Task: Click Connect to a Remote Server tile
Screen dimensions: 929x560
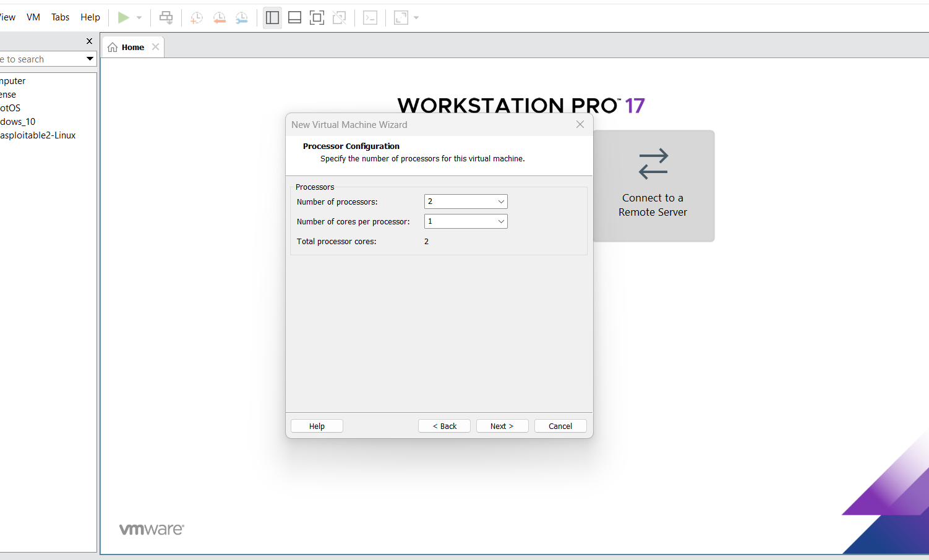Action: 654,185
